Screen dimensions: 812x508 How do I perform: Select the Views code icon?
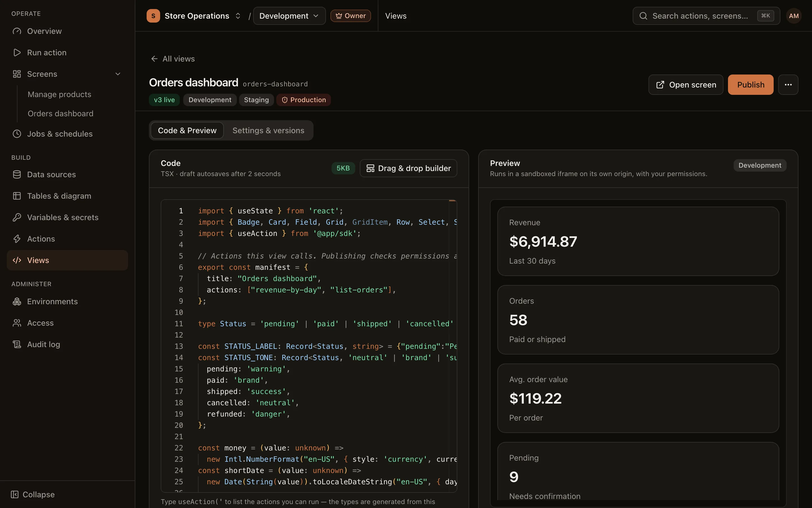(17, 260)
